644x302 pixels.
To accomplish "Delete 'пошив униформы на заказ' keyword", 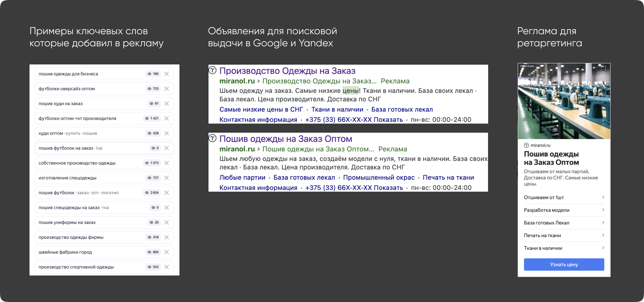I will (167, 222).
